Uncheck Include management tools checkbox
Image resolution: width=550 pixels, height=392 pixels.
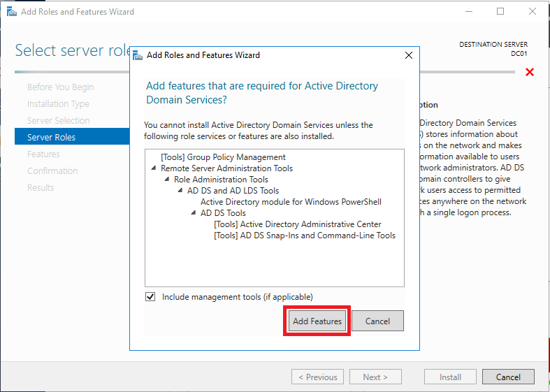coord(150,297)
